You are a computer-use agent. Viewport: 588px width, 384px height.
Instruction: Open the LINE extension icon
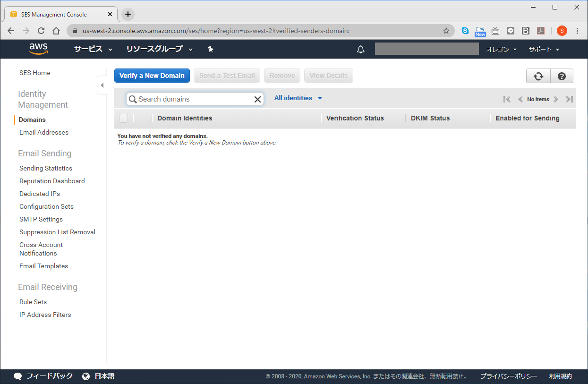pos(511,31)
